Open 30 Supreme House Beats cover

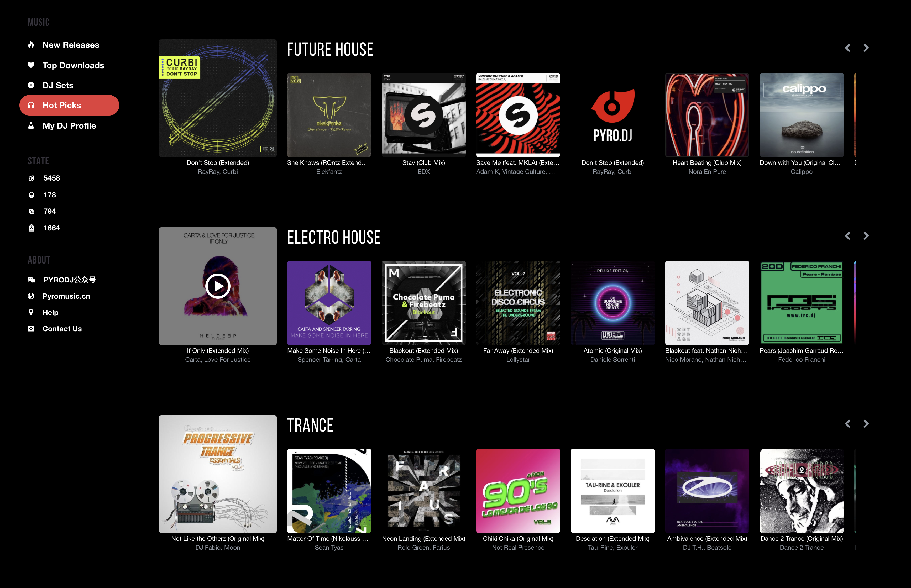(612, 303)
